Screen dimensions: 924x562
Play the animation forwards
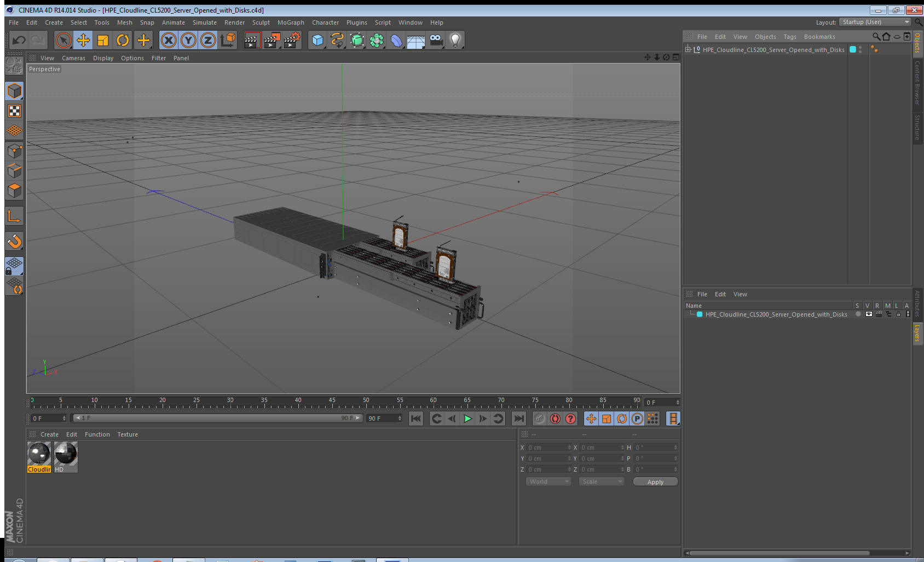(467, 418)
